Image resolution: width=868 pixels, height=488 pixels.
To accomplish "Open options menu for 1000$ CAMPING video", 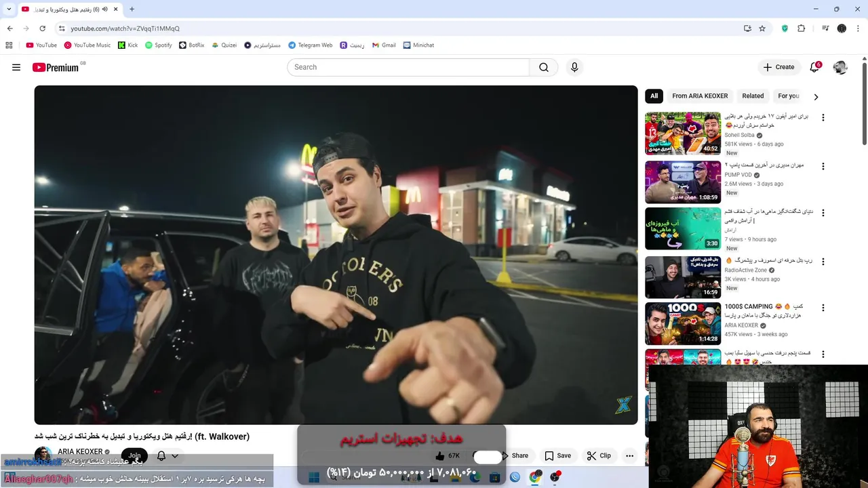I will click(823, 308).
